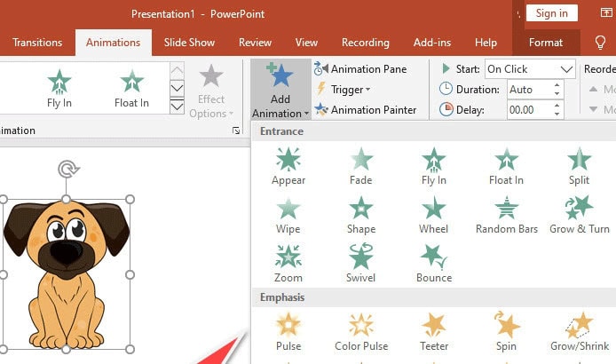Click Fly In in the ribbon gallery
This screenshot has height=364, width=616.
click(59, 89)
